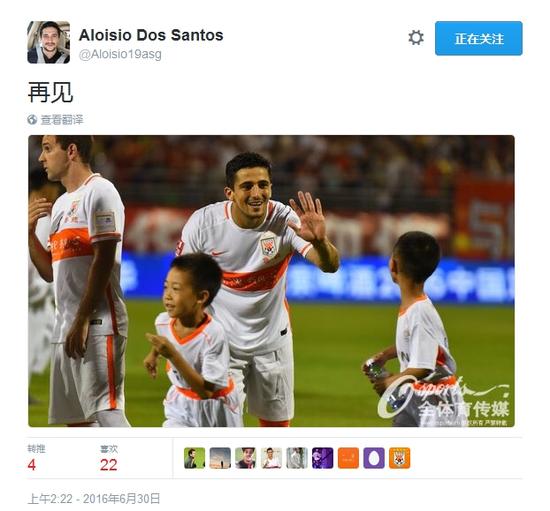This screenshot has width=550, height=511.
Task: Open the dark purple liker avatar
Action: [322, 458]
